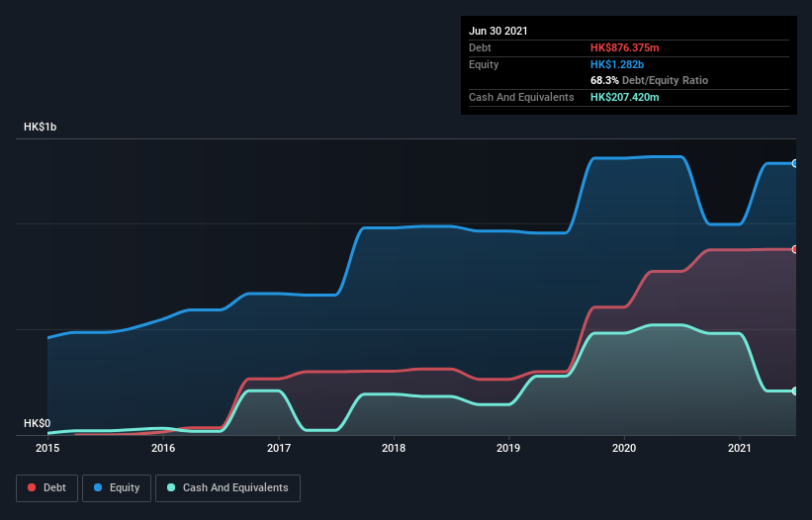Toggle the Equity legend button
The width and height of the screenshot is (812, 520).
click(x=117, y=488)
